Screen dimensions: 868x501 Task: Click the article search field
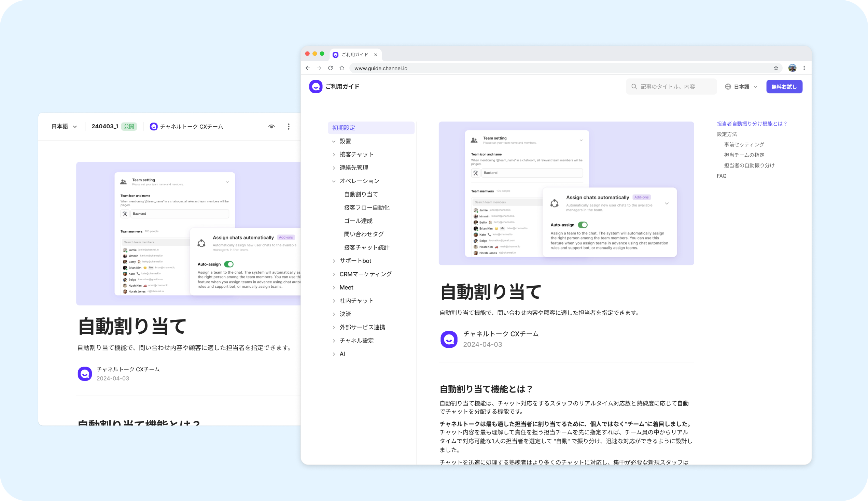[x=671, y=87]
